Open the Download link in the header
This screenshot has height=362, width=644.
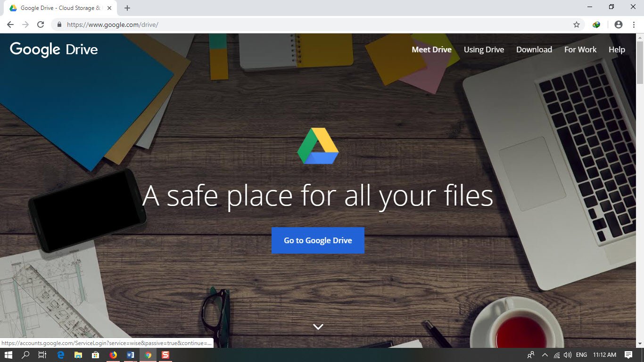coord(534,49)
